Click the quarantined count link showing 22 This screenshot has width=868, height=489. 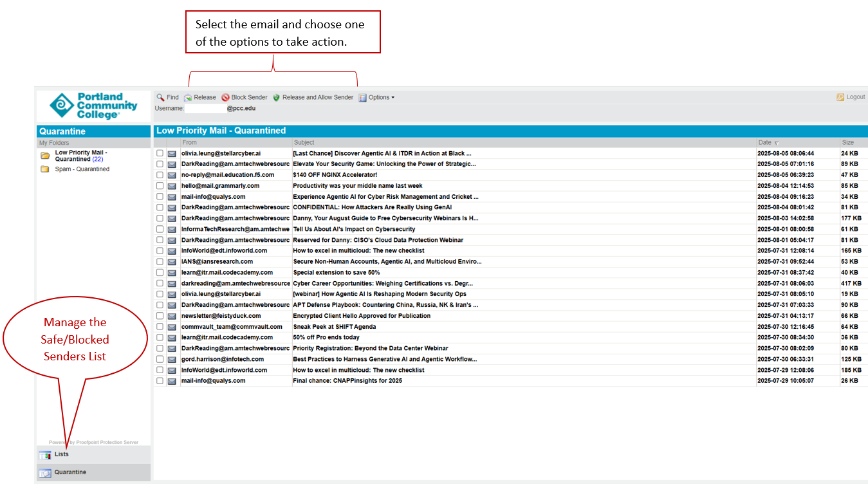point(97,159)
